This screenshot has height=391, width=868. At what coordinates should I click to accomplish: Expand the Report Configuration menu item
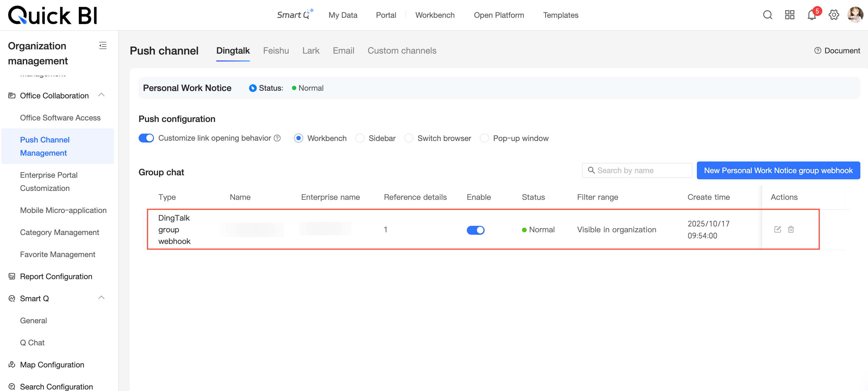click(56, 276)
